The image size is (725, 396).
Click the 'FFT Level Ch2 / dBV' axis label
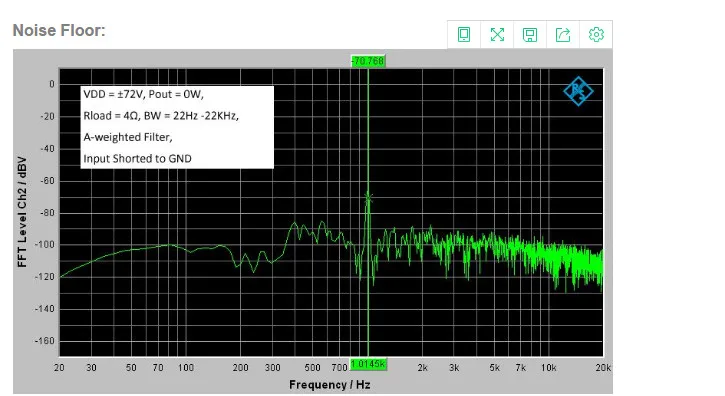coord(22,212)
